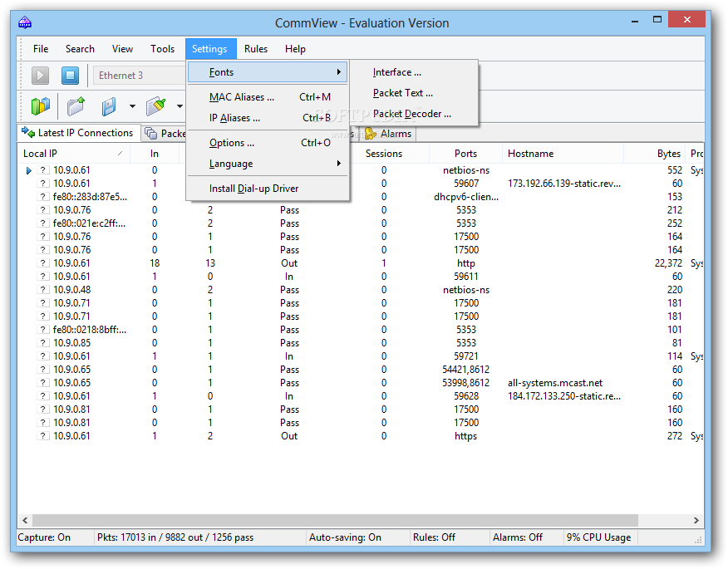Click the CommView app icon in title bar
728x569 pixels.
pos(25,22)
